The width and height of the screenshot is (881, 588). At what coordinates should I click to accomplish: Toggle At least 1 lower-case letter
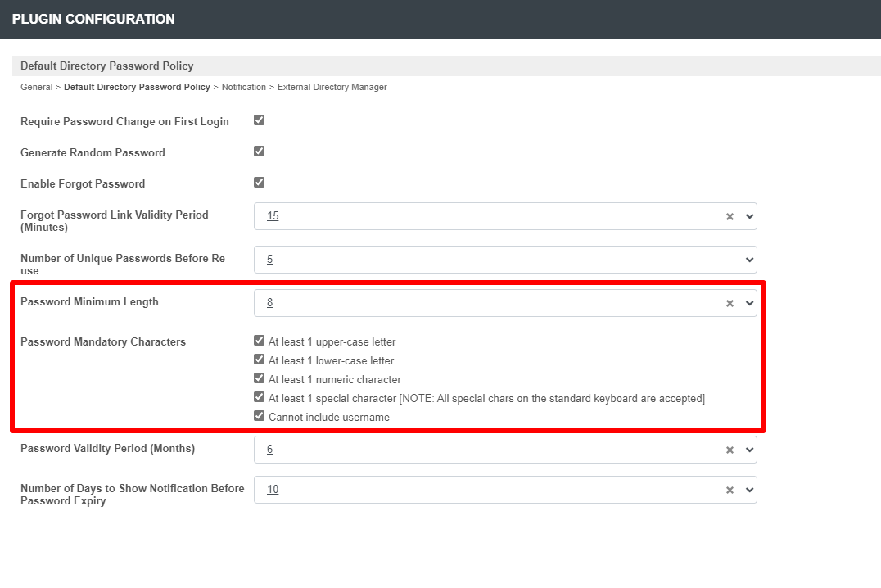[260, 360]
